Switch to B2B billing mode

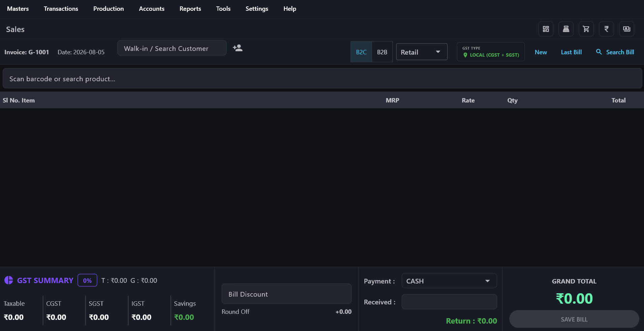[382, 52]
